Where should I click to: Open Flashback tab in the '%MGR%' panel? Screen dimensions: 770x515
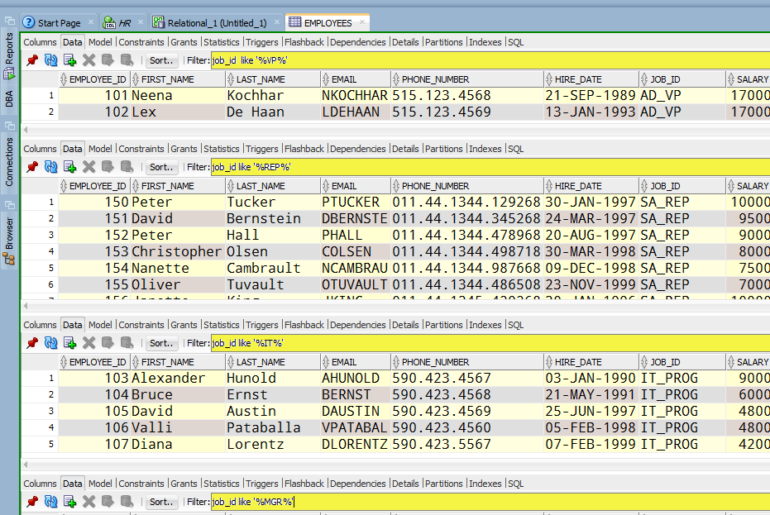(304, 484)
